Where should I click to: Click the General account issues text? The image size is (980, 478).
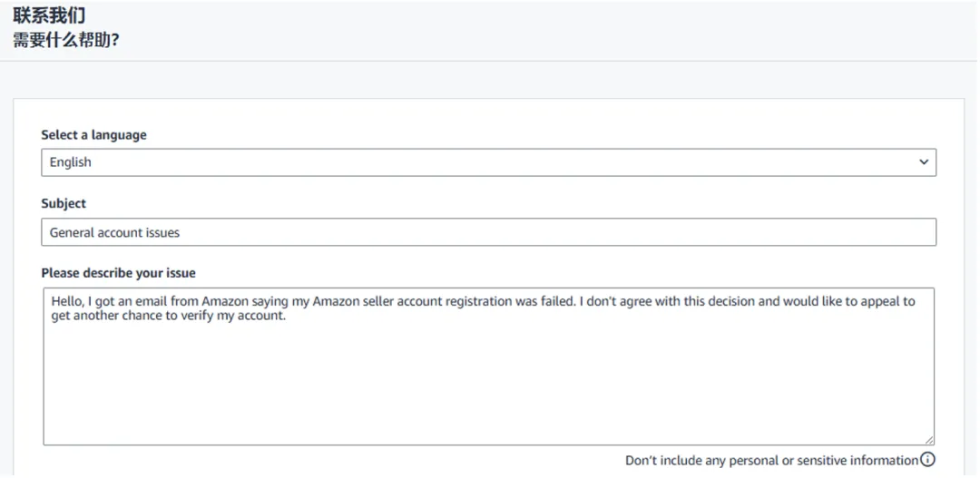pos(114,232)
